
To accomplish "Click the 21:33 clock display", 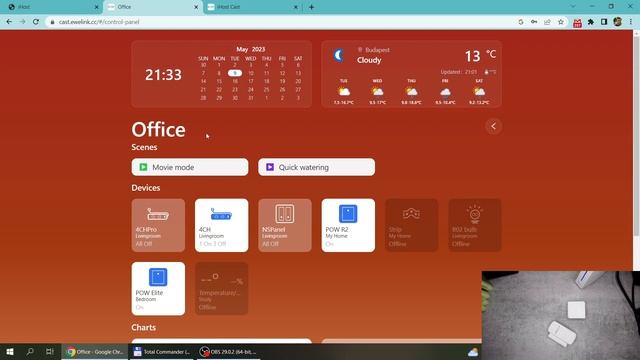I will 163,75.
